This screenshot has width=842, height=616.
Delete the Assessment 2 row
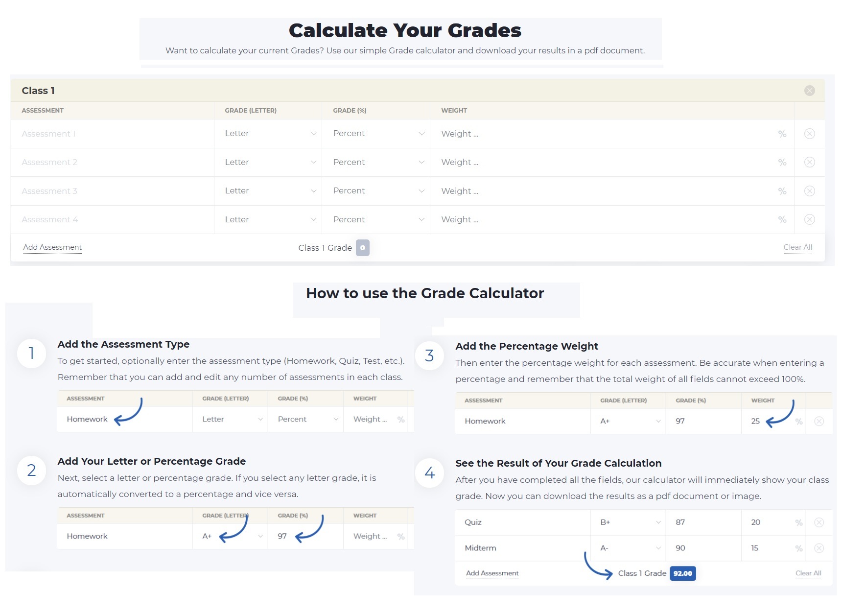(809, 162)
